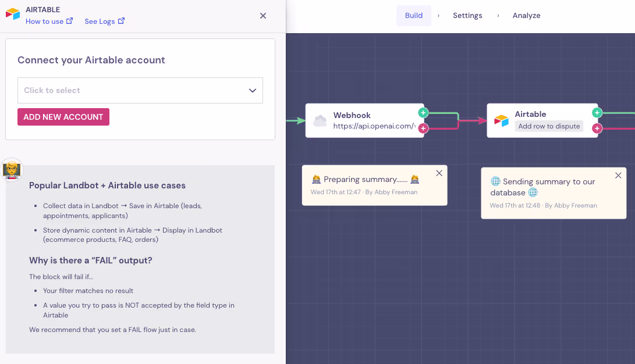The height and width of the screenshot is (364, 635).
Task: Close the Airtable configuration panel
Action: pyautogui.click(x=263, y=16)
